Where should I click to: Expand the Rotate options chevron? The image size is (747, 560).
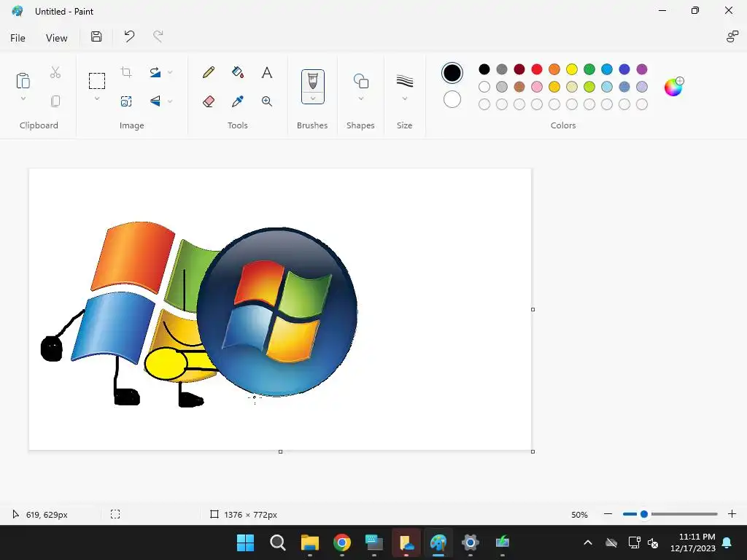[x=170, y=72]
